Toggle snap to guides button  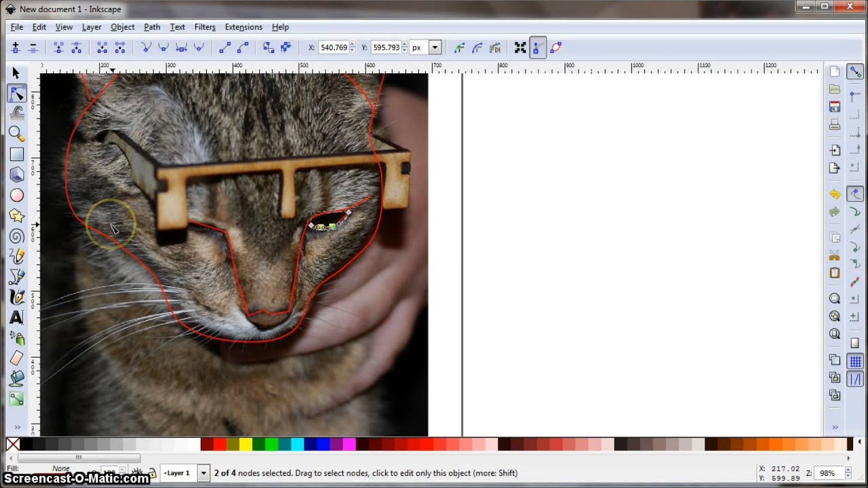click(x=855, y=380)
